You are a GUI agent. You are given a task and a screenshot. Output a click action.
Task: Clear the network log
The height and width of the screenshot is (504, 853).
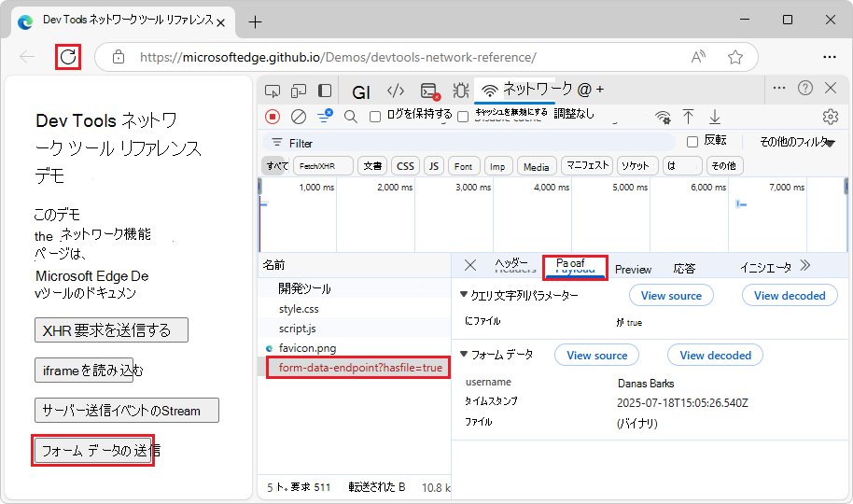point(299,117)
